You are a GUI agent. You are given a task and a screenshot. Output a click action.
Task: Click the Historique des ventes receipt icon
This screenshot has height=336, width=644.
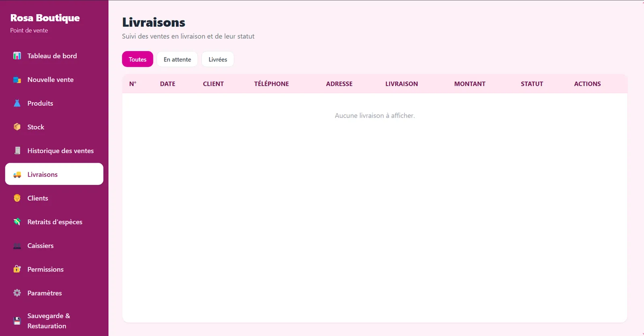pyautogui.click(x=17, y=151)
